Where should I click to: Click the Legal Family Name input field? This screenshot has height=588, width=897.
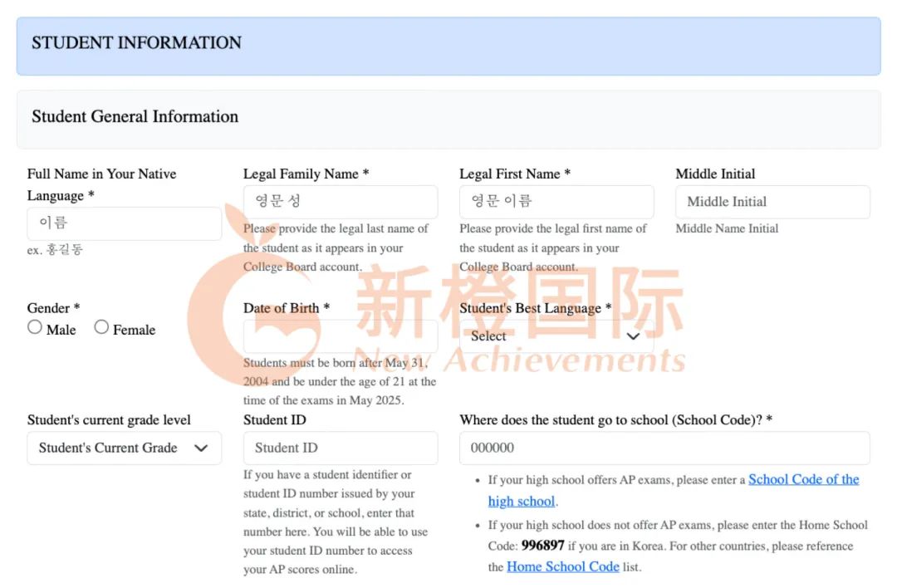(341, 202)
